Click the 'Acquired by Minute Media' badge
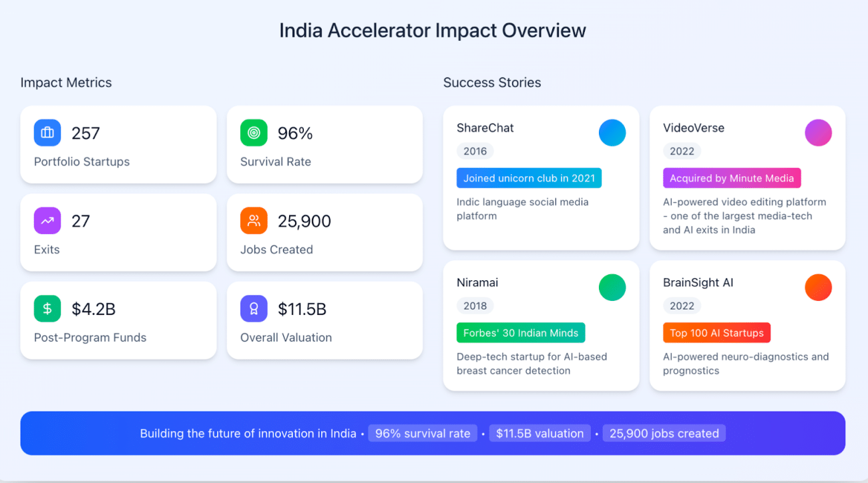868x483 pixels. pyautogui.click(x=732, y=178)
